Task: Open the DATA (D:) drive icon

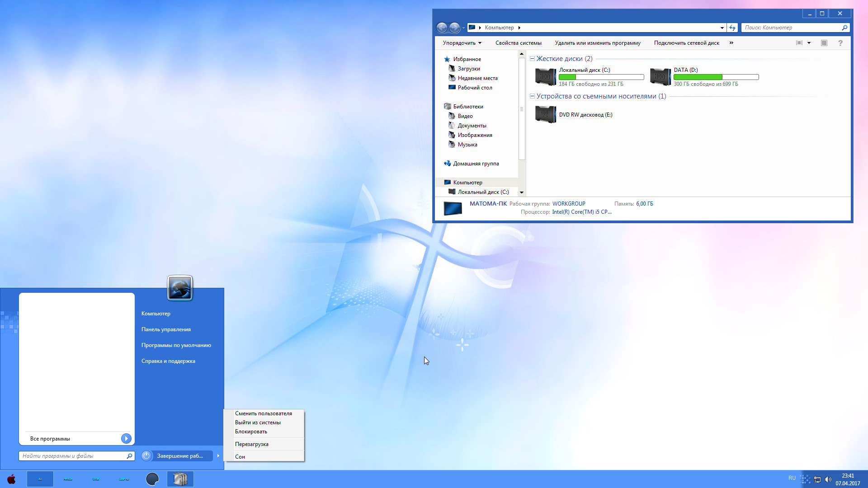Action: point(660,77)
